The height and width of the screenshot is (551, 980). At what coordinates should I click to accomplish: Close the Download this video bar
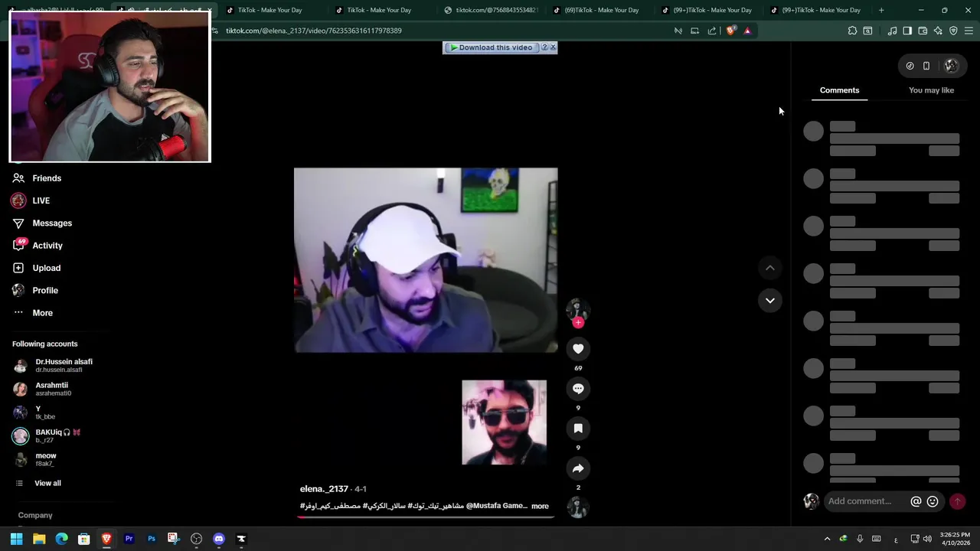tap(553, 47)
